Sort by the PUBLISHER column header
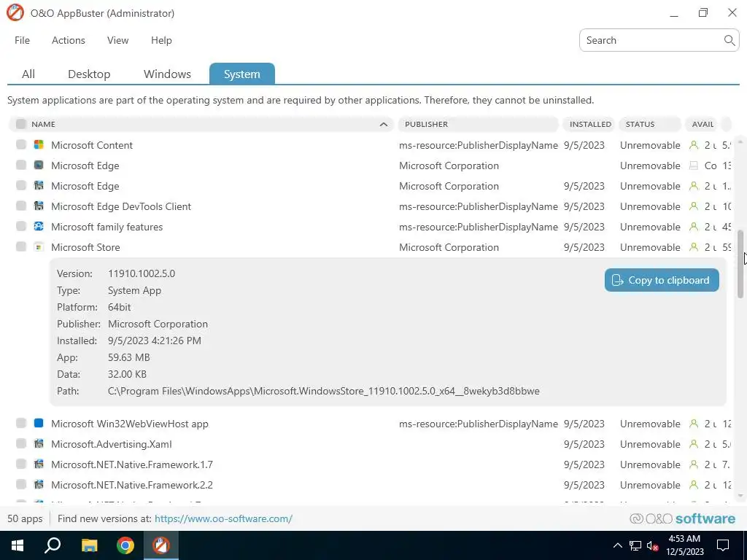 [x=478, y=124]
